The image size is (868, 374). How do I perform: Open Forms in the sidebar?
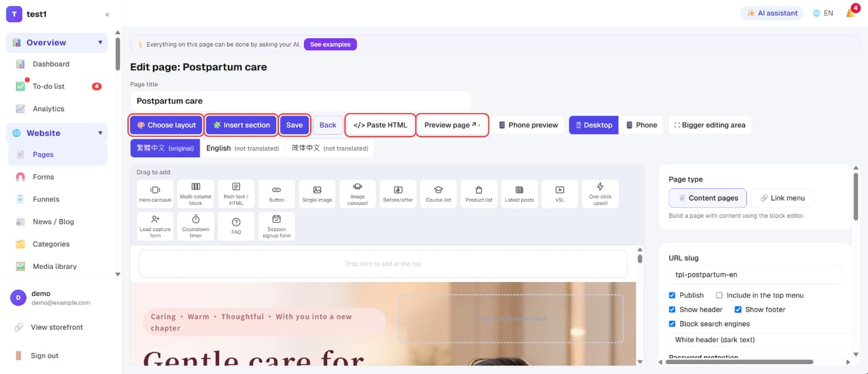pos(56,177)
